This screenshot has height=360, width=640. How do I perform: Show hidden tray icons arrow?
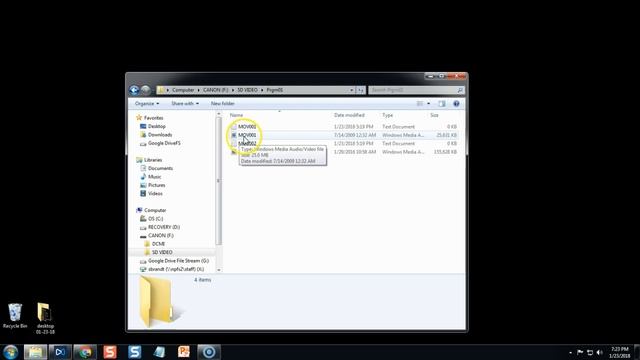(571, 352)
